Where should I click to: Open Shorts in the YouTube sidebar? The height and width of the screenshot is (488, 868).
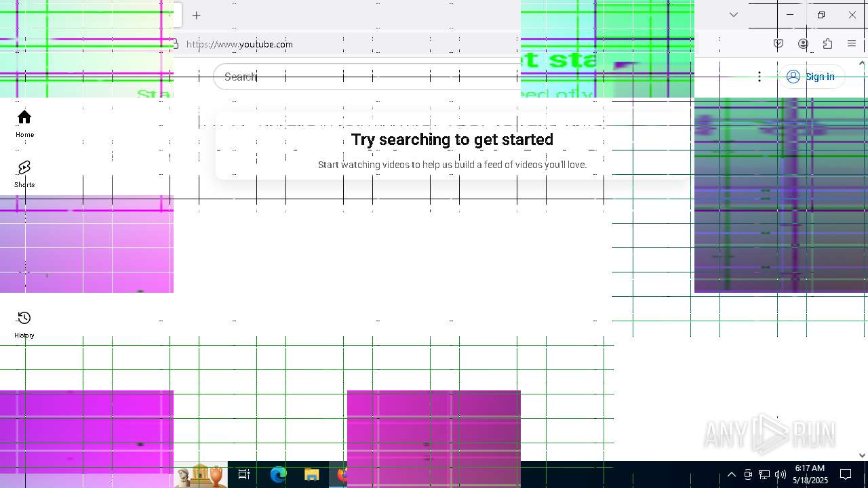tap(24, 174)
